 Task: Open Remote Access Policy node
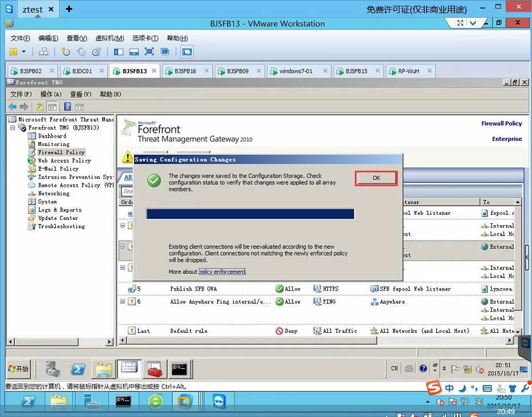click(75, 185)
